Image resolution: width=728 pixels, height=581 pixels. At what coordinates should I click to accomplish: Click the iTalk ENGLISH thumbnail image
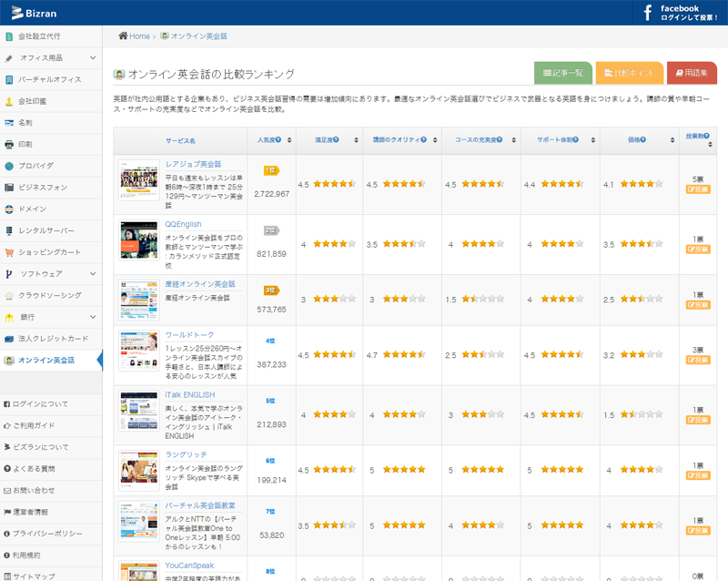(x=139, y=411)
